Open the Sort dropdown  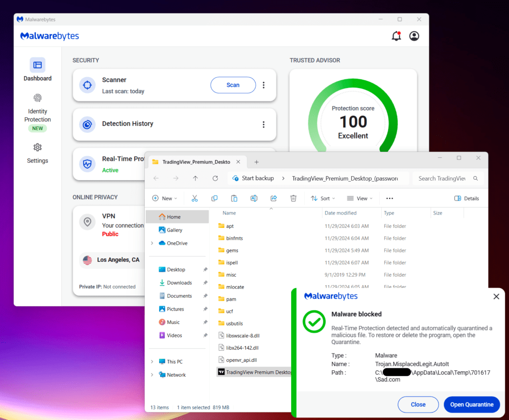(323, 199)
